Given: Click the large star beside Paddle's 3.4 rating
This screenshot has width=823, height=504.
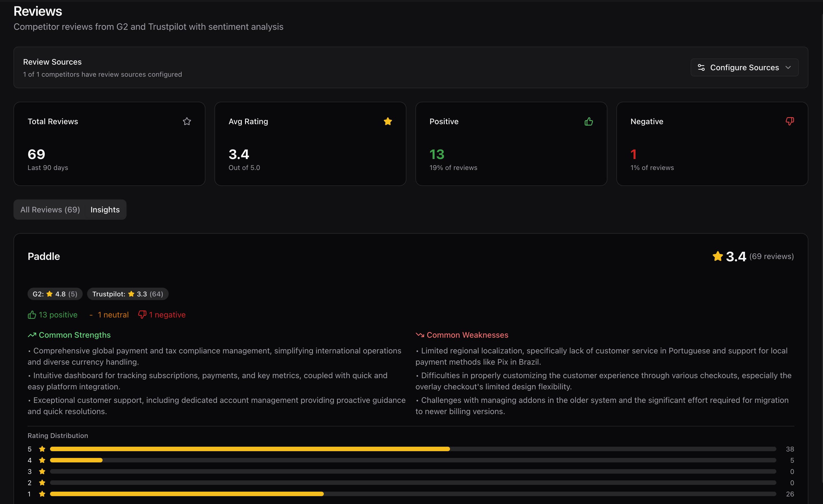Looking at the screenshot, I should (717, 256).
